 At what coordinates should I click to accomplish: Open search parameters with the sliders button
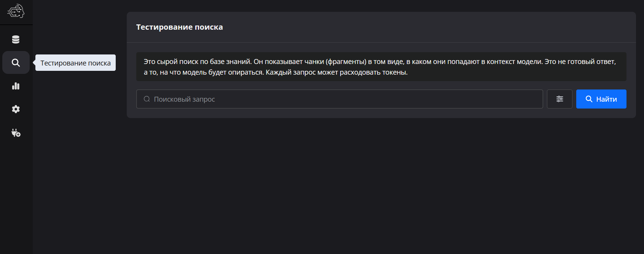point(560,99)
